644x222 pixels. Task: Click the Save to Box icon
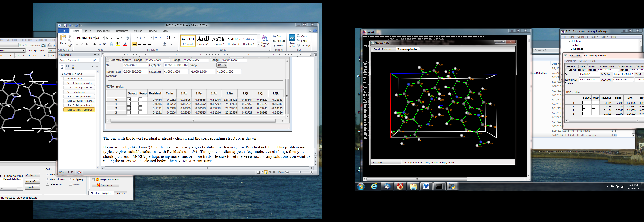click(292, 41)
